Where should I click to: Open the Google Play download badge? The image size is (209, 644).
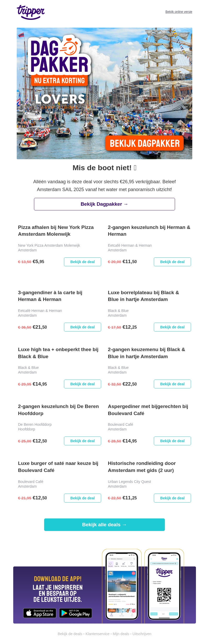pyautogui.click(x=76, y=613)
